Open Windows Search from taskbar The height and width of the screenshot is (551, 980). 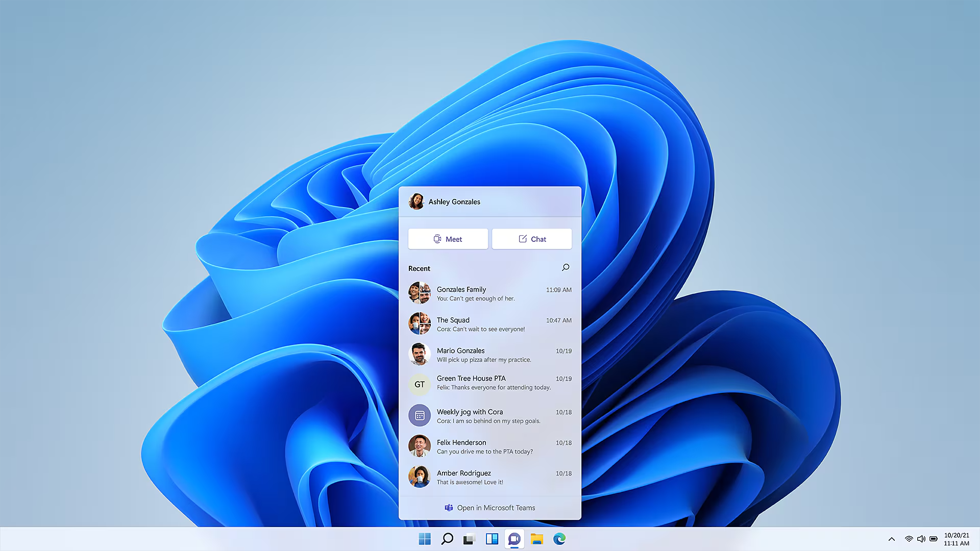[446, 538]
